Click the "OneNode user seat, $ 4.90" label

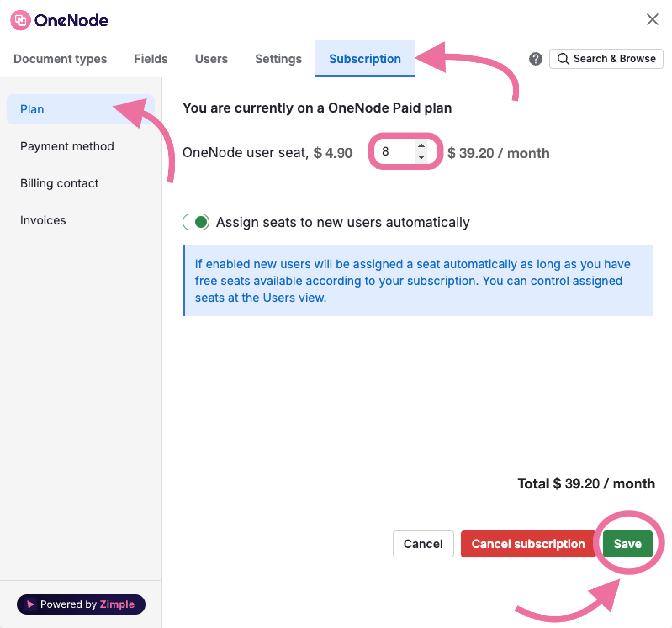[x=267, y=153]
